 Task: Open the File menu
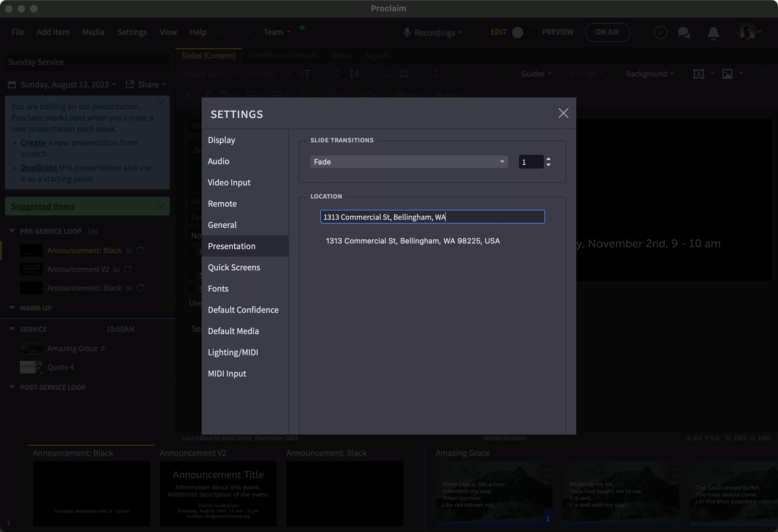[17, 32]
